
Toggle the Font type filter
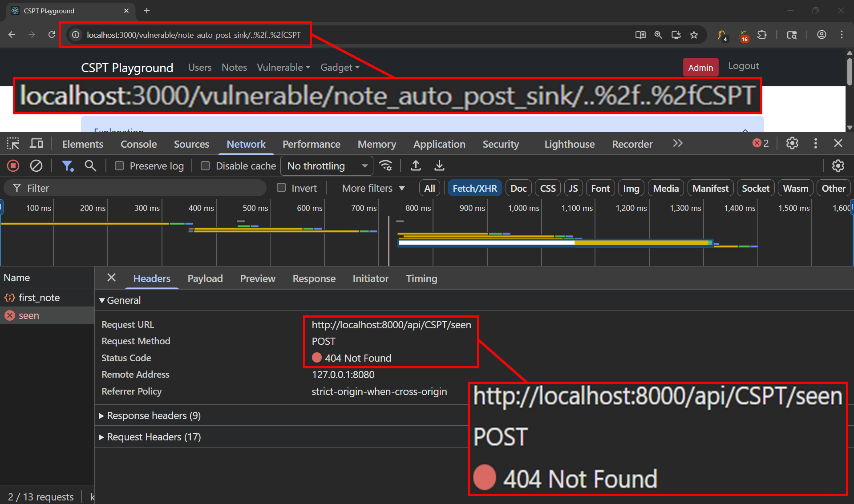point(600,188)
